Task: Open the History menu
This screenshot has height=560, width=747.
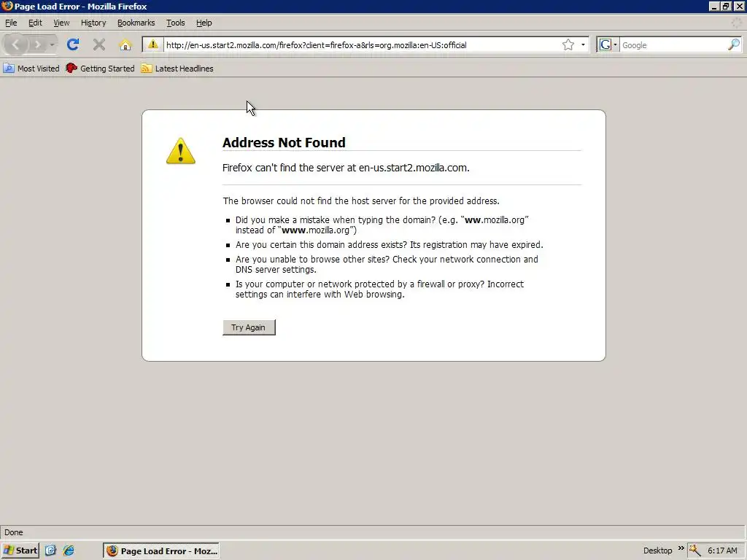Action: click(93, 23)
